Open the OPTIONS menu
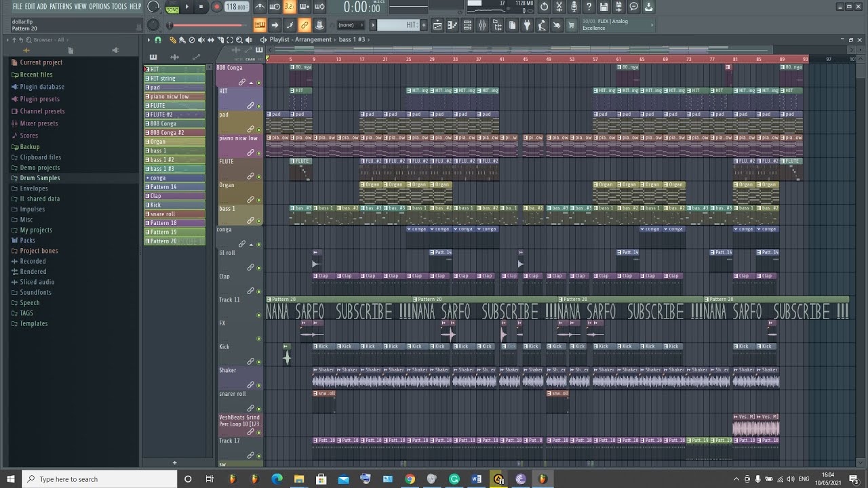Image resolution: width=868 pixels, height=488 pixels. pyautogui.click(x=99, y=6)
